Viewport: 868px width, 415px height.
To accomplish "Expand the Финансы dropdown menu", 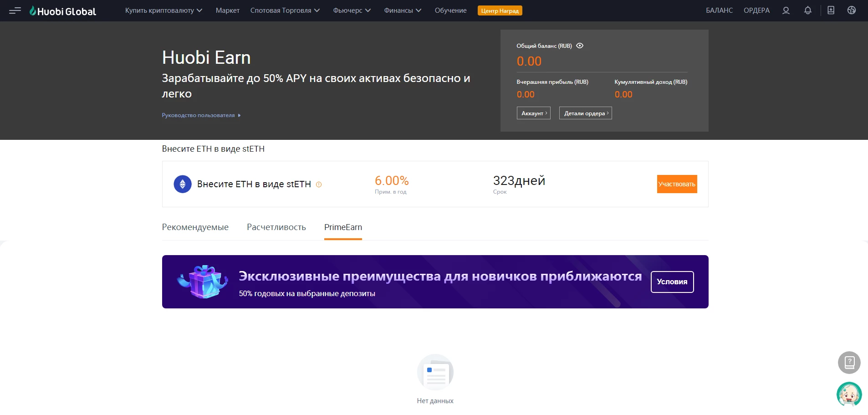I will click(403, 10).
